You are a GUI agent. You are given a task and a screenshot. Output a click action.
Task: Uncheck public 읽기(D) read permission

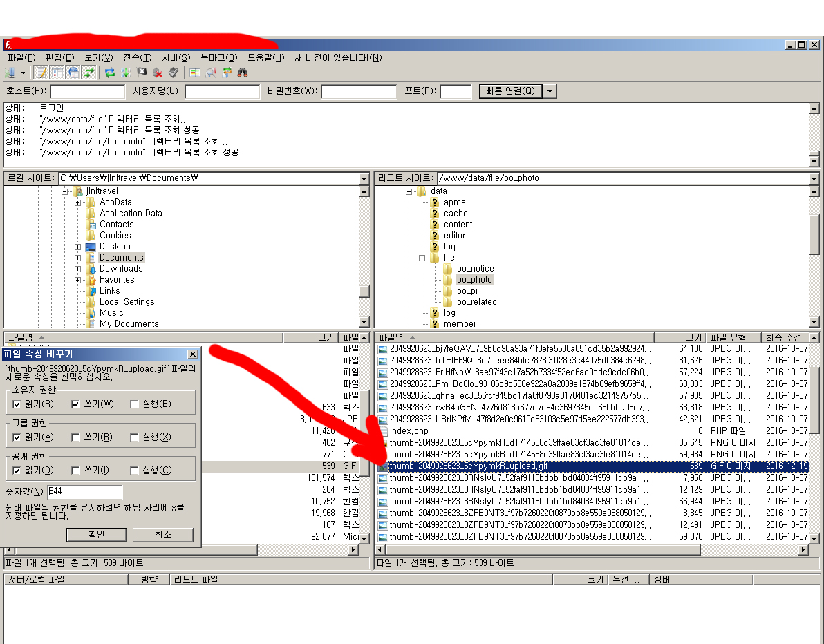tap(17, 470)
